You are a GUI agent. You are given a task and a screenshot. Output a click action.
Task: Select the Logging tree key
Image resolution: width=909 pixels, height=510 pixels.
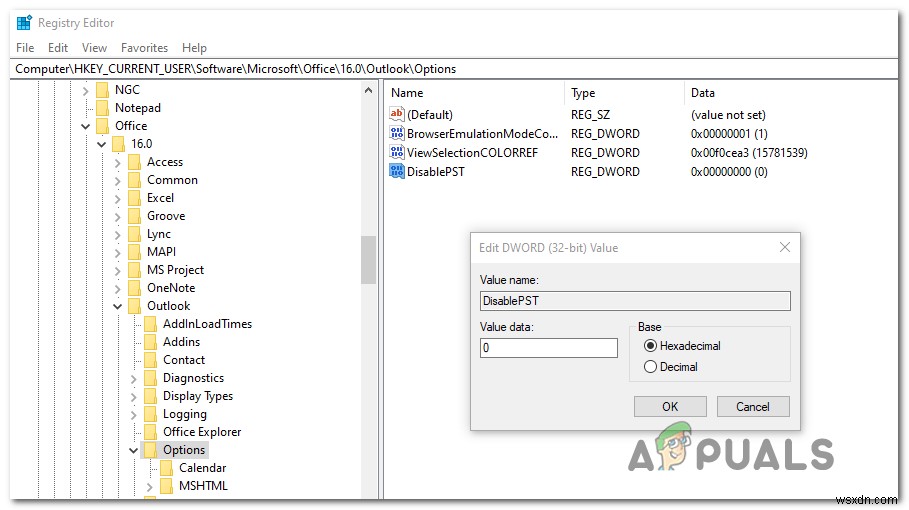184,414
